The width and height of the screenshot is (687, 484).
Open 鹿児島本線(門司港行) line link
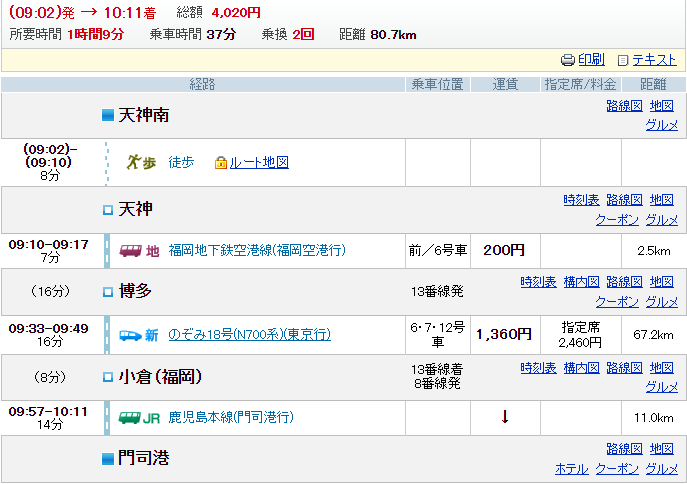231,417
